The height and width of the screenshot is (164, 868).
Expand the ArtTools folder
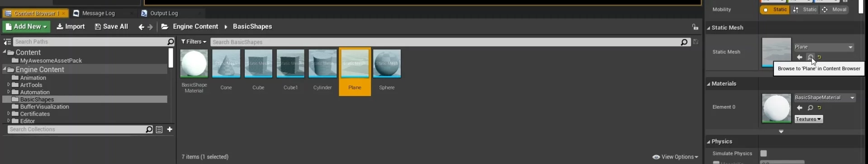[9, 85]
